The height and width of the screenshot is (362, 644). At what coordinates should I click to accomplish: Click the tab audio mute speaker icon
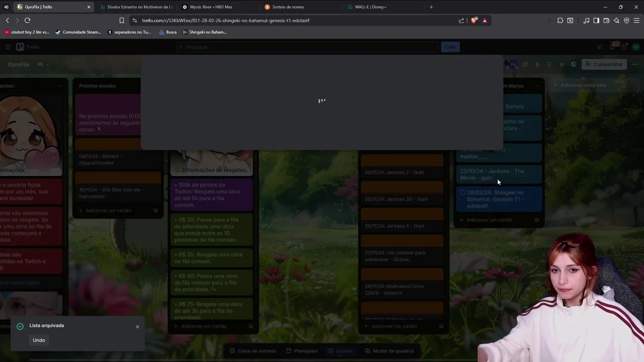coord(6,7)
